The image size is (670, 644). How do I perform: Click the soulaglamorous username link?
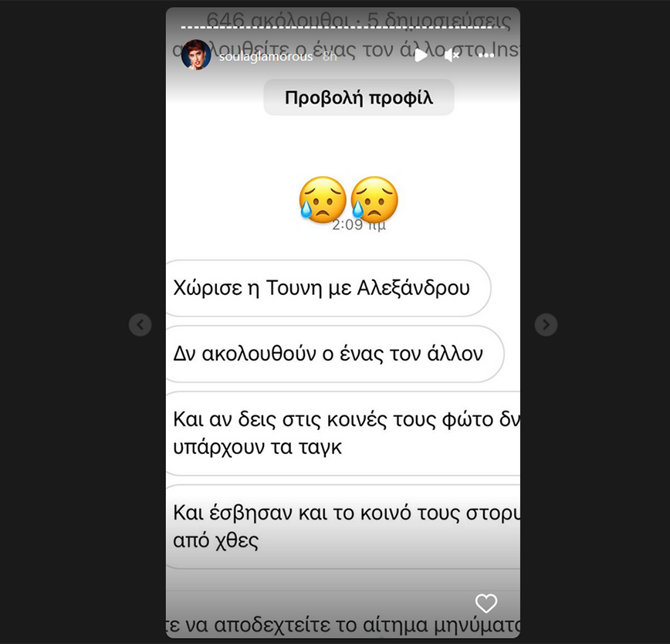click(266, 57)
